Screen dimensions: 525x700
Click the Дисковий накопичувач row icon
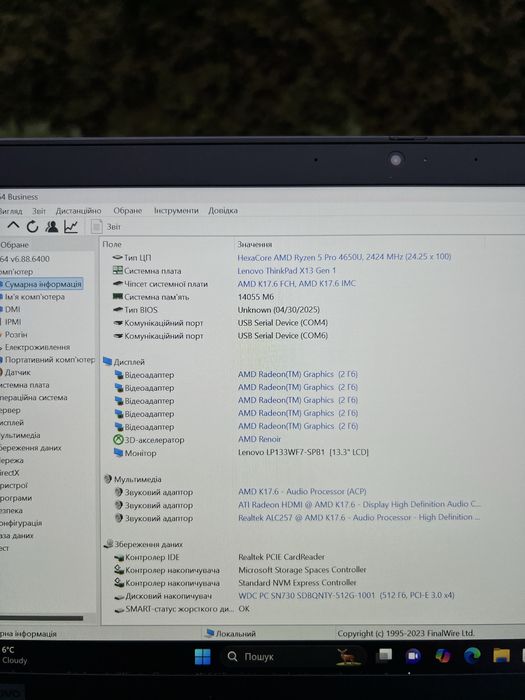(119, 596)
